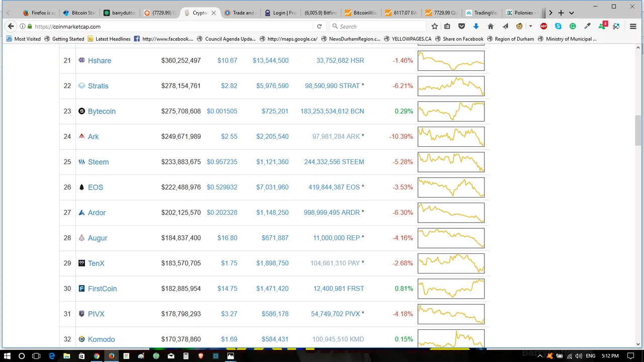Viewport: 644px width, 362px height.
Task: Open the Komodo coin name link
Action: point(101,339)
